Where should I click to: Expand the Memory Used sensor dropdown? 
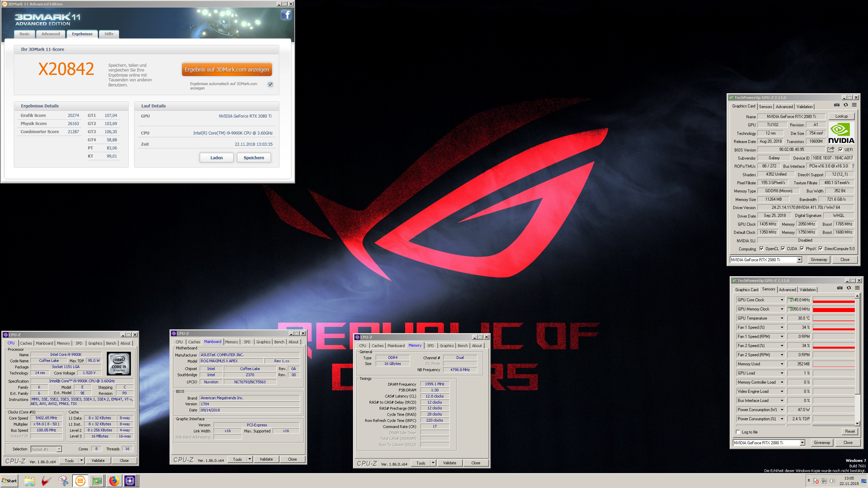point(782,364)
